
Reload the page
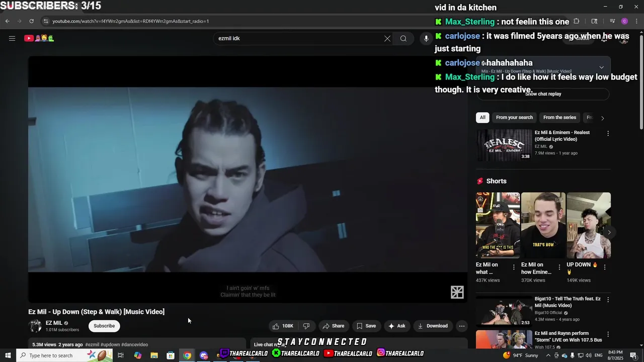pyautogui.click(x=31, y=21)
